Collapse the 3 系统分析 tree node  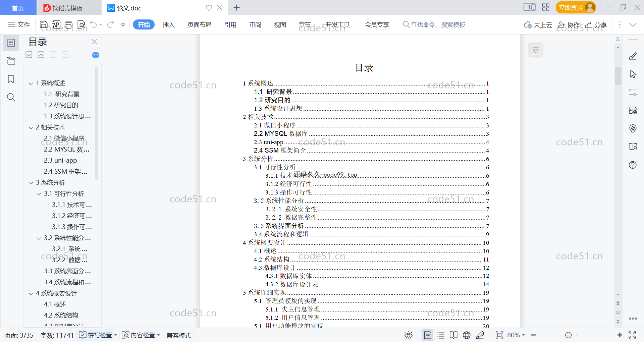[31, 183]
